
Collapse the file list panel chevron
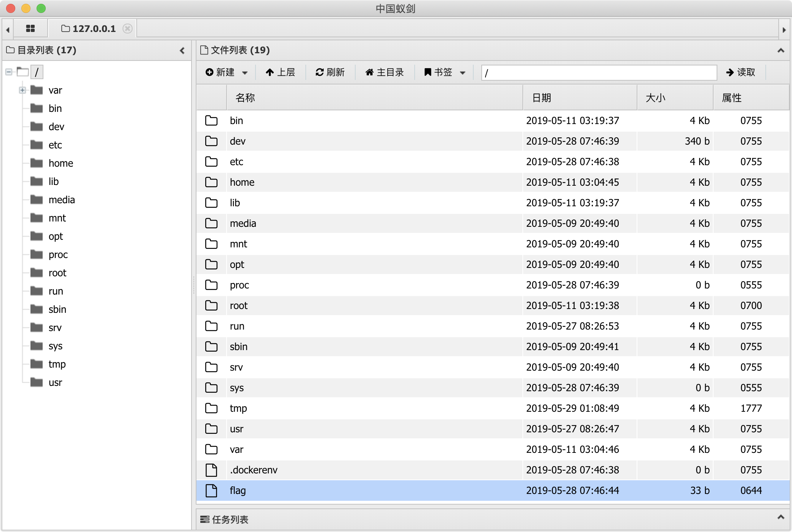pyautogui.click(x=781, y=50)
